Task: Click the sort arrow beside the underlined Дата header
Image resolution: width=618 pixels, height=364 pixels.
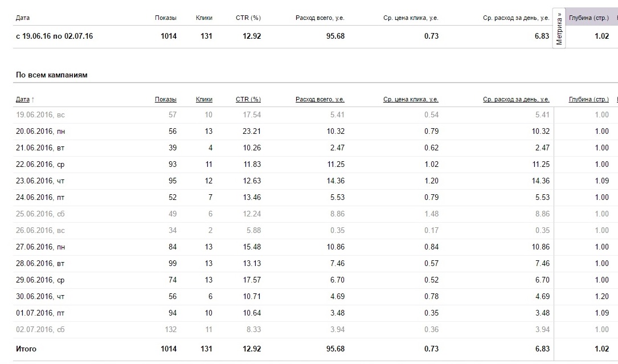Action: point(33,100)
